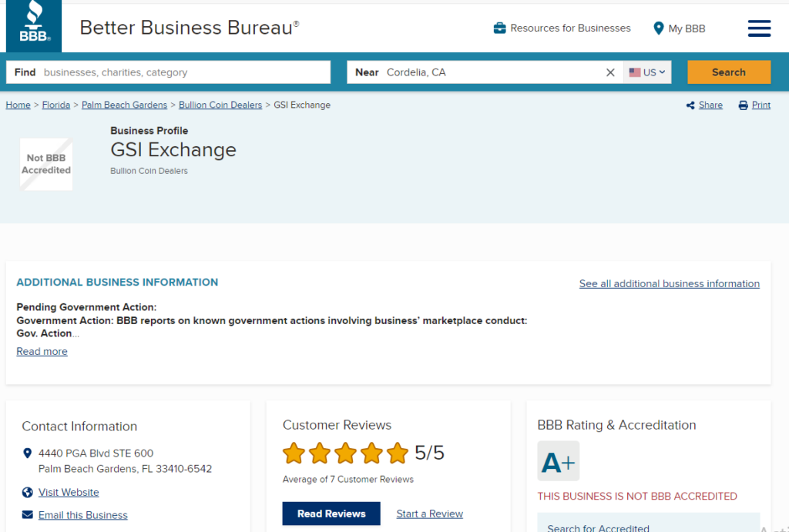Open the Bullion Coin Dealers breadcrumb link
This screenshot has height=532, width=789.
(x=220, y=105)
